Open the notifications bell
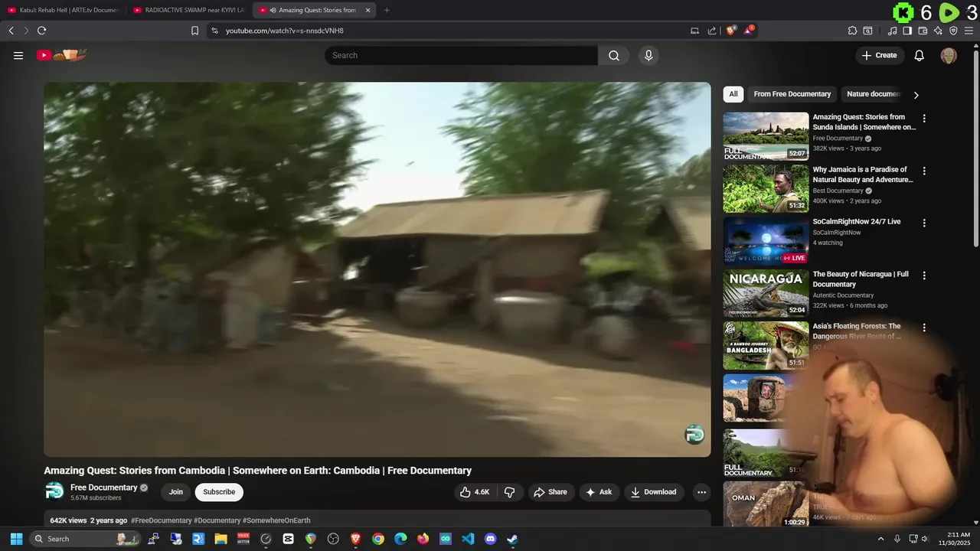The image size is (980, 551). 920,55
